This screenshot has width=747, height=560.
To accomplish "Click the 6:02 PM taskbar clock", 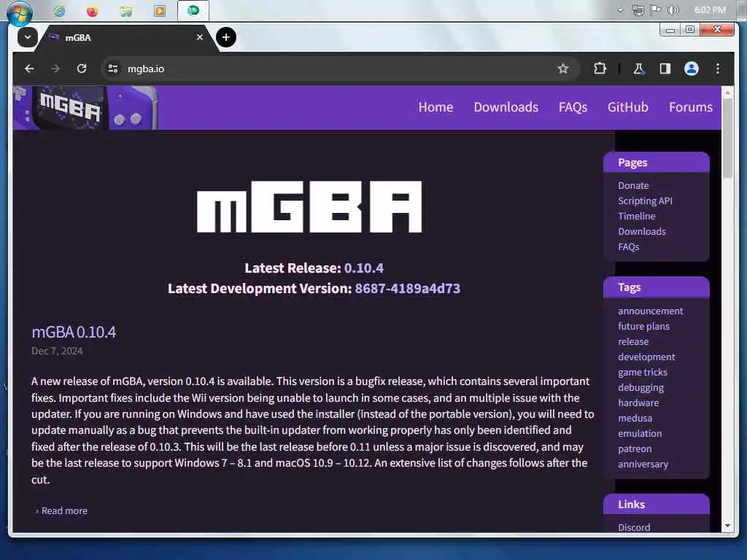I will [710, 10].
